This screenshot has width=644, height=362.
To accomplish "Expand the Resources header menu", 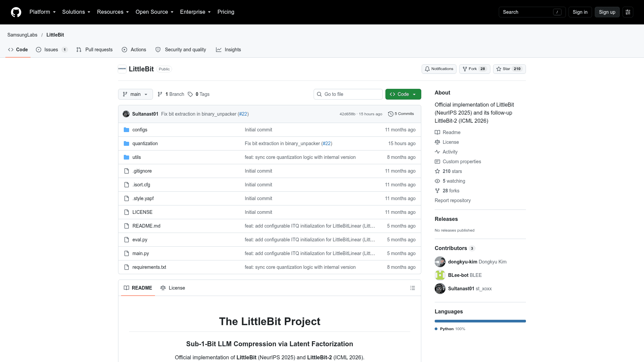I will click(113, 12).
